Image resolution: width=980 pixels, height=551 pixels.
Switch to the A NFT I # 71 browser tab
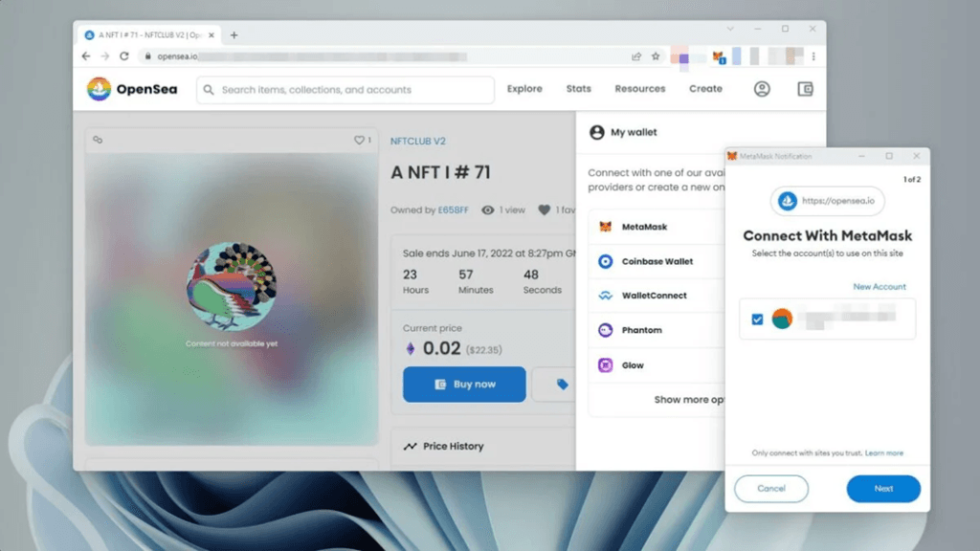[150, 35]
